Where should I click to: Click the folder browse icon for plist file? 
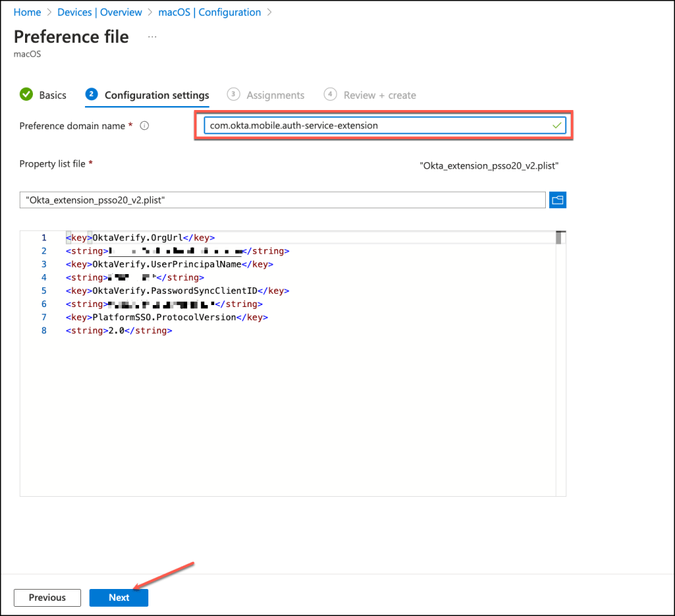pyautogui.click(x=558, y=200)
